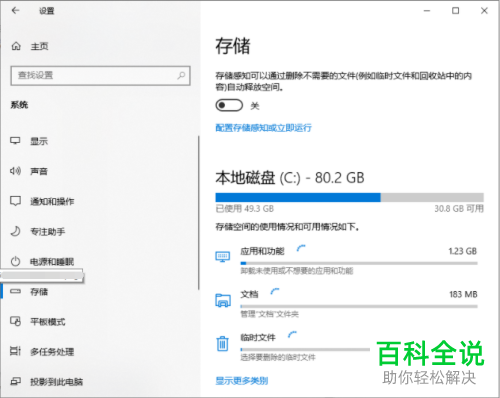Click the 声音 speaker icon

click(x=15, y=171)
